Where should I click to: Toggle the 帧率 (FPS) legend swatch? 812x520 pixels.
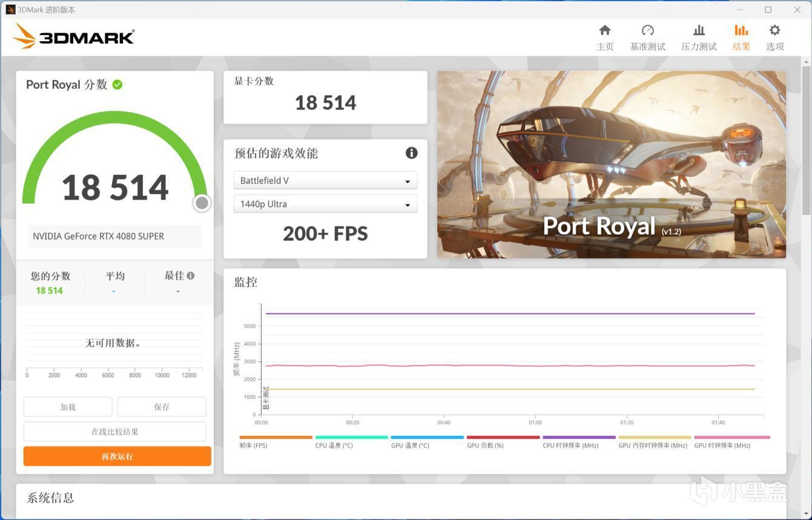point(276,437)
